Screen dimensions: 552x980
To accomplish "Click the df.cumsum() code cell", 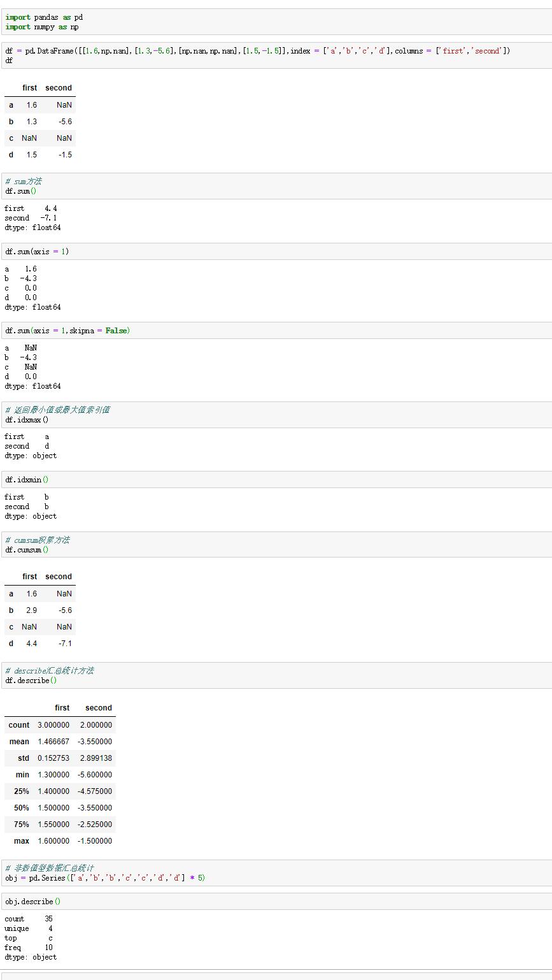I will pos(276,545).
